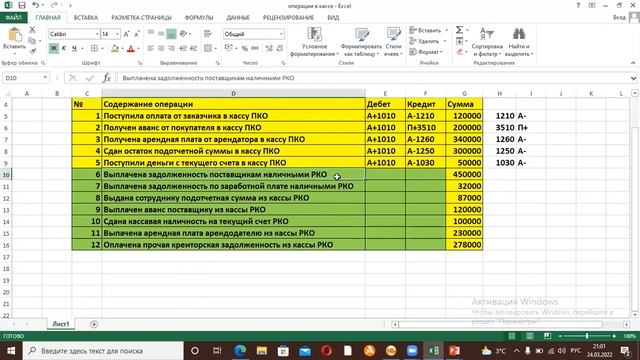Add a new sheet with plus button

(94, 324)
